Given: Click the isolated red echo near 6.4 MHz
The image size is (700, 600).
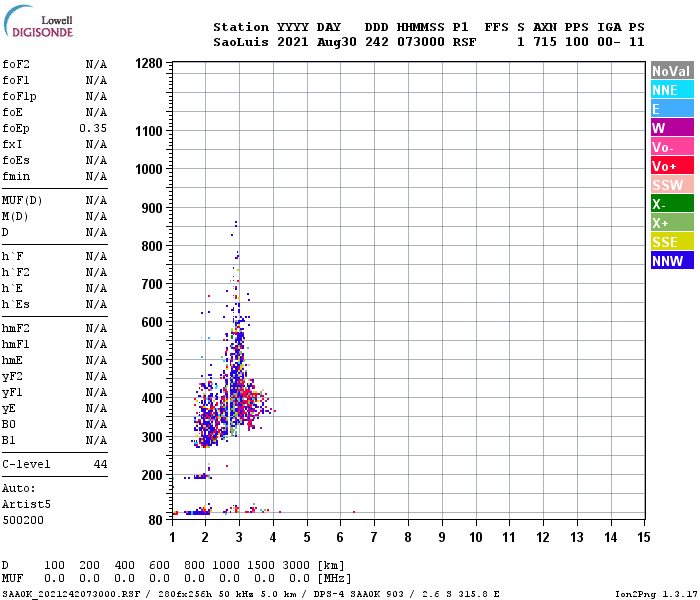Looking at the screenshot, I should (354, 512).
